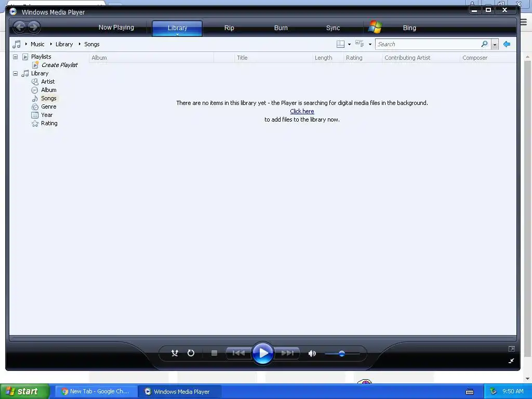
Task: Skip to the next track
Action: click(x=287, y=353)
